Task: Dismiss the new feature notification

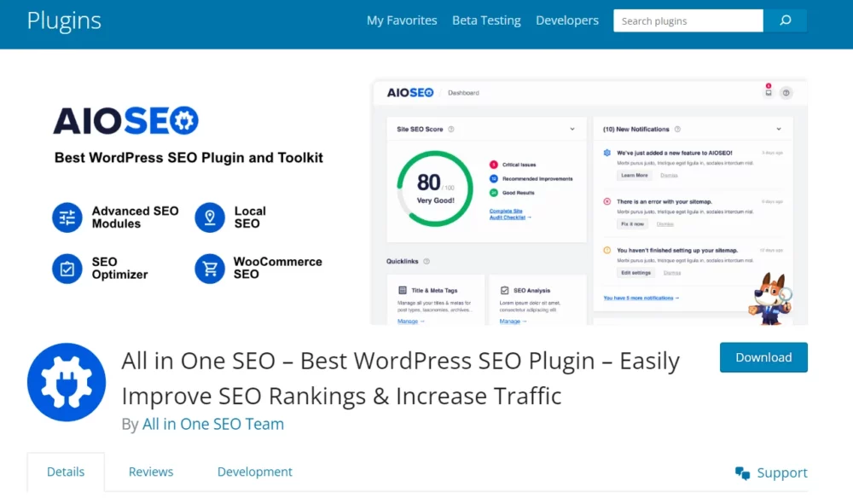Action: point(669,176)
